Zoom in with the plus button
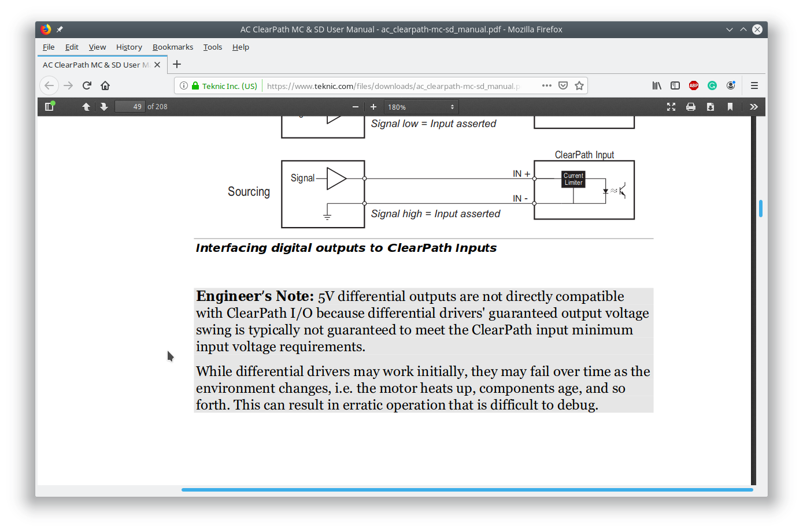Viewport: 803px width, 532px height. click(x=373, y=107)
